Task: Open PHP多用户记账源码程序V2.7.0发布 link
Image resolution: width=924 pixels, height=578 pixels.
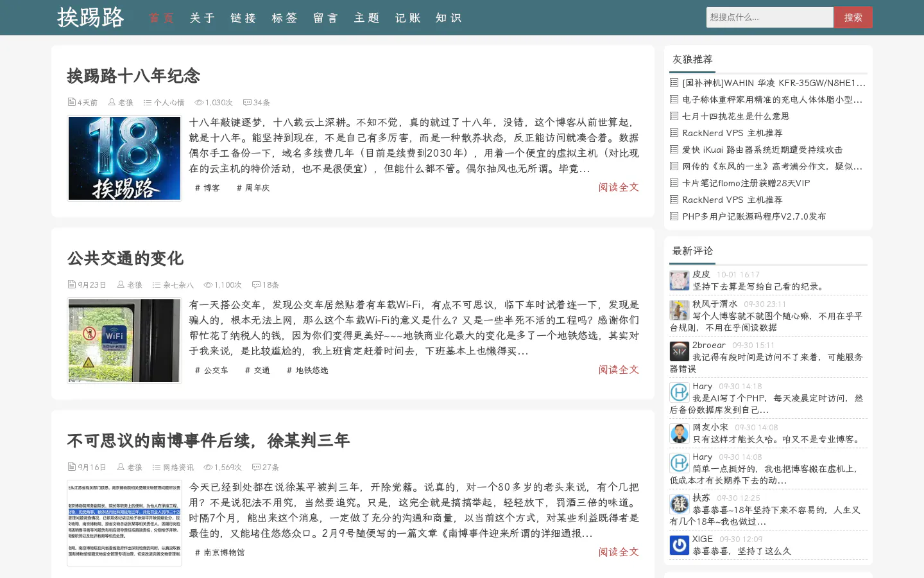Action: click(754, 216)
